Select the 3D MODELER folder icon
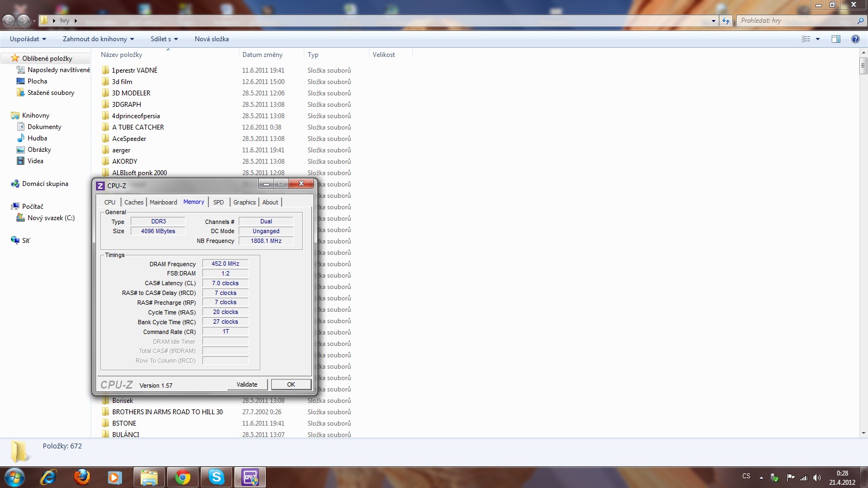The image size is (868, 488). pos(105,93)
